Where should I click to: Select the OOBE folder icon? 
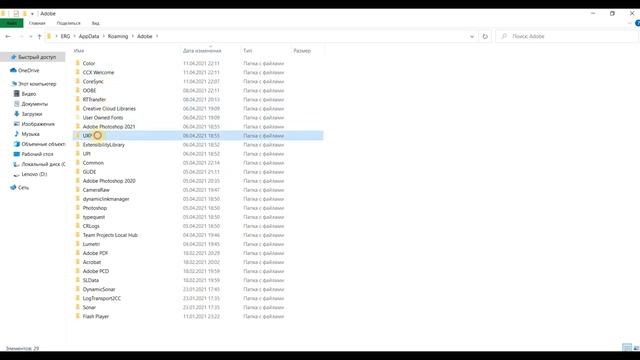tap(78, 90)
